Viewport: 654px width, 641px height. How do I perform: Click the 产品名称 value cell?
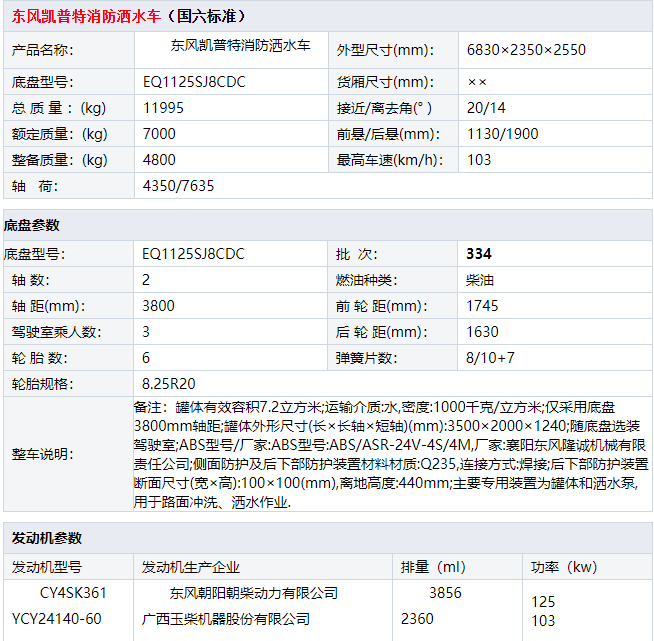coord(240,47)
